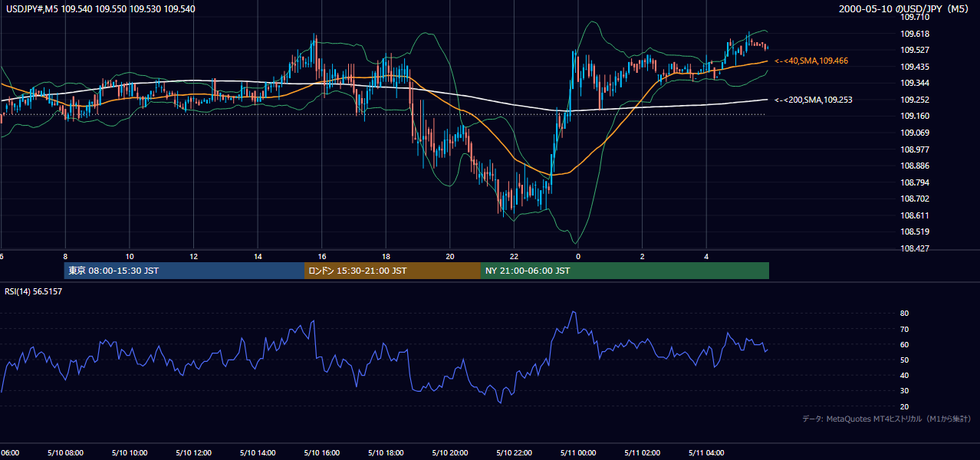Click hour 22 on the price chart time axis

(514, 256)
